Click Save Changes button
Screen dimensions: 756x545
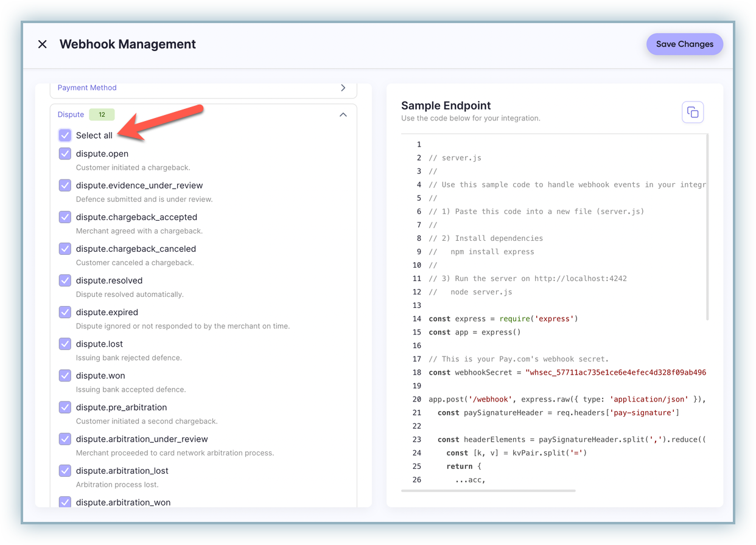click(x=684, y=44)
